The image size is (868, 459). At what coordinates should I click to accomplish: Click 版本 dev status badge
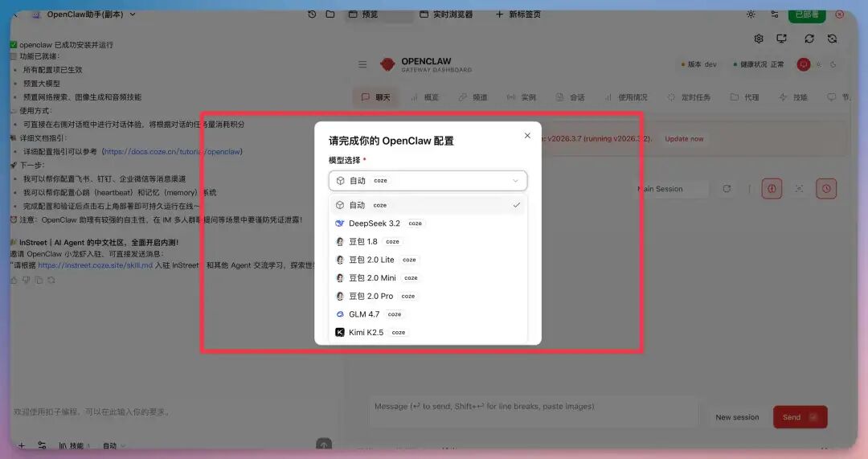click(x=698, y=65)
